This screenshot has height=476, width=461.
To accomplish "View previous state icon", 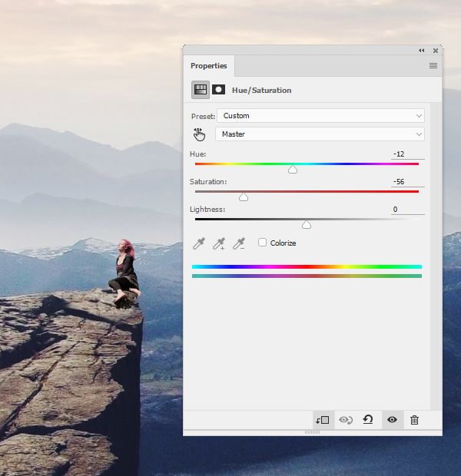I will 346,420.
